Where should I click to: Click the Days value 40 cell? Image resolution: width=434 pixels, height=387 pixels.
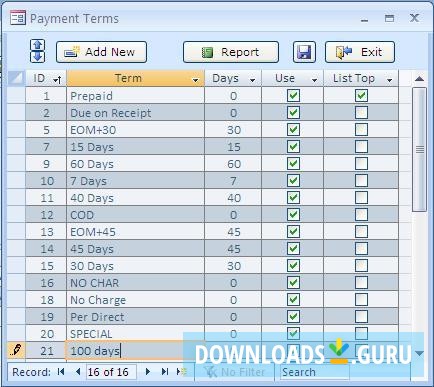[x=233, y=198]
